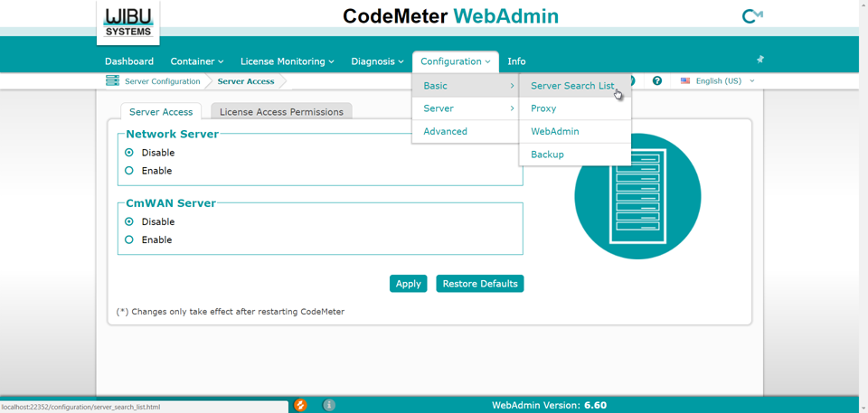The image size is (868, 413).
Task: Click the info icon in the footer
Action: click(329, 405)
